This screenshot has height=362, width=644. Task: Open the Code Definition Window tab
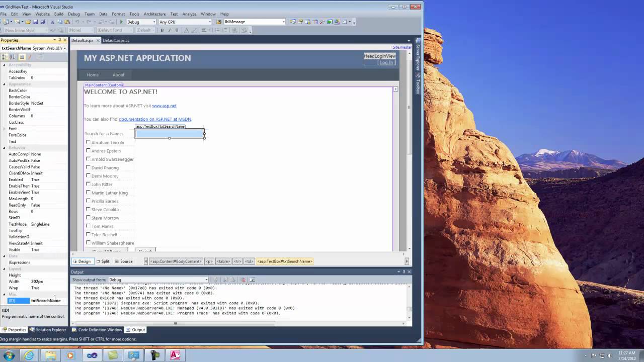97,330
